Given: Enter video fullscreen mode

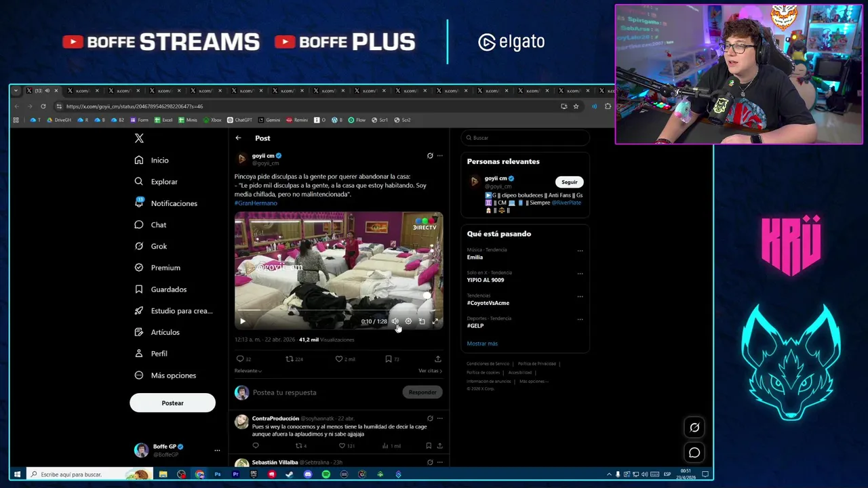Looking at the screenshot, I should click(435, 321).
